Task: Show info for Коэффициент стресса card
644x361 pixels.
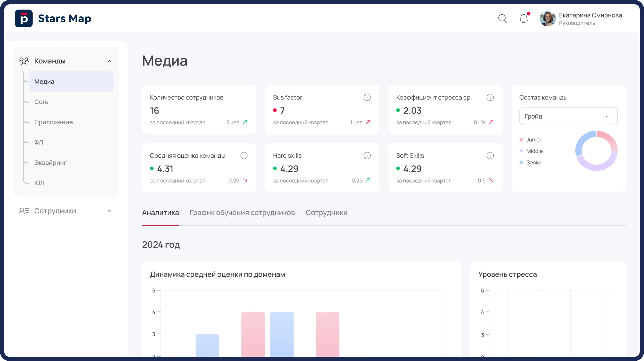Action: pos(490,97)
